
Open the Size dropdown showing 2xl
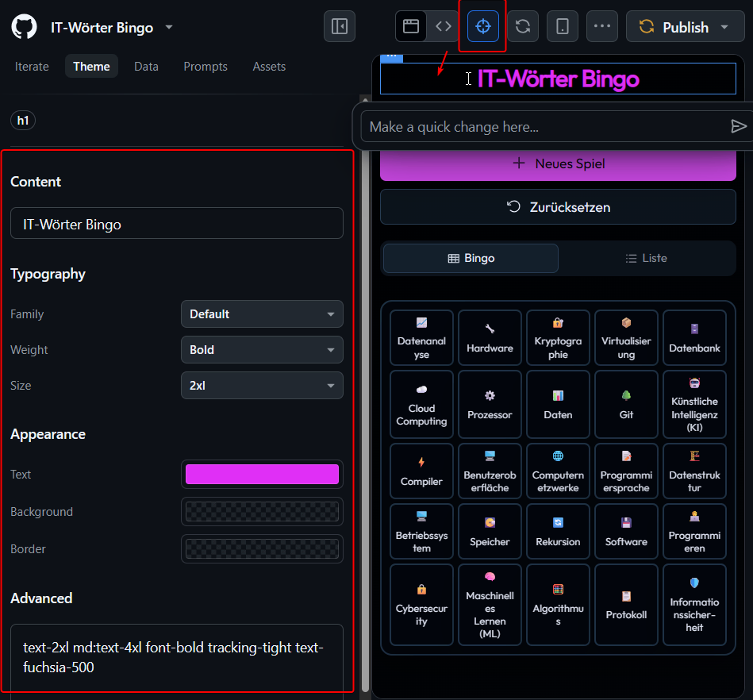click(262, 386)
